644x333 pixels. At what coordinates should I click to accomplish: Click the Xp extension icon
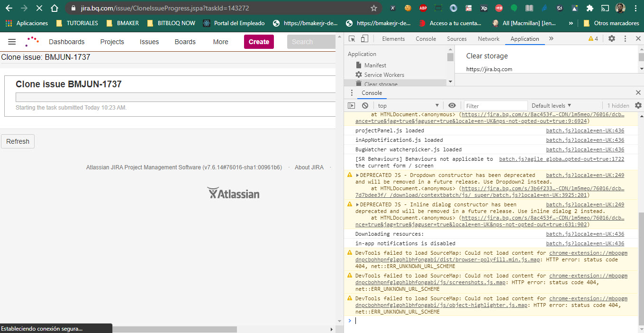484,8
